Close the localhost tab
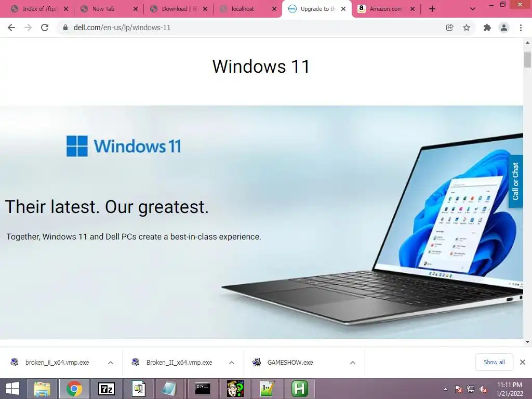532x399 pixels. click(x=274, y=9)
